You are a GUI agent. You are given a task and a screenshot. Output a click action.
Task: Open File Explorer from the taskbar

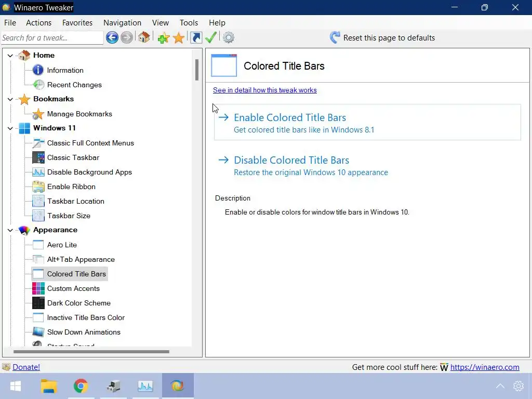[49, 386]
